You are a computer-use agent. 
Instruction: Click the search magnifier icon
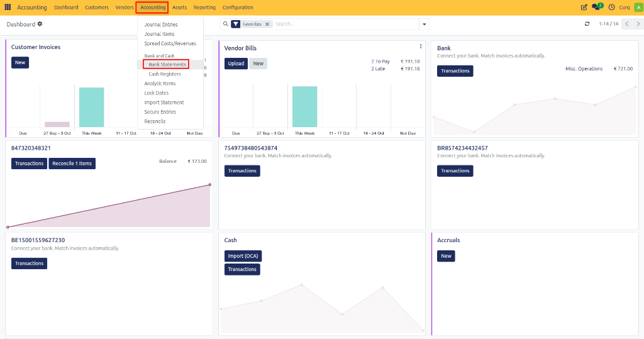tap(226, 24)
